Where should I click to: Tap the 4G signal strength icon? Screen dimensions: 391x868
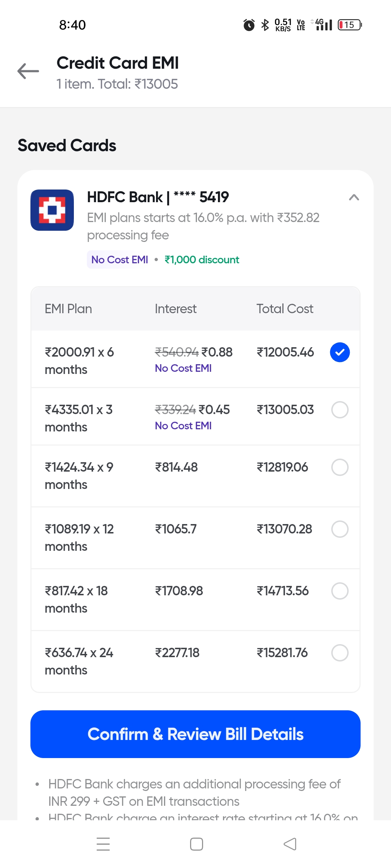323,25
